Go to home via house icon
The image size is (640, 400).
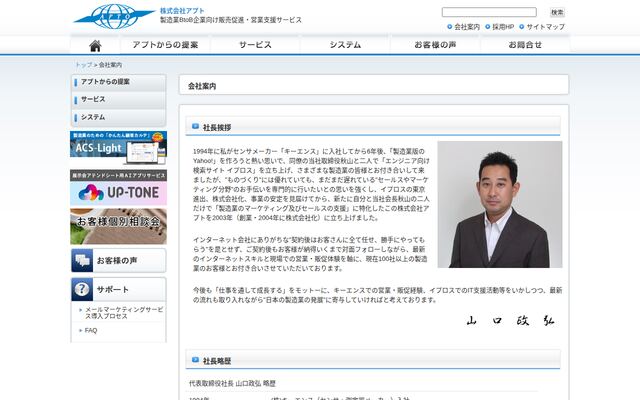pyautogui.click(x=95, y=45)
